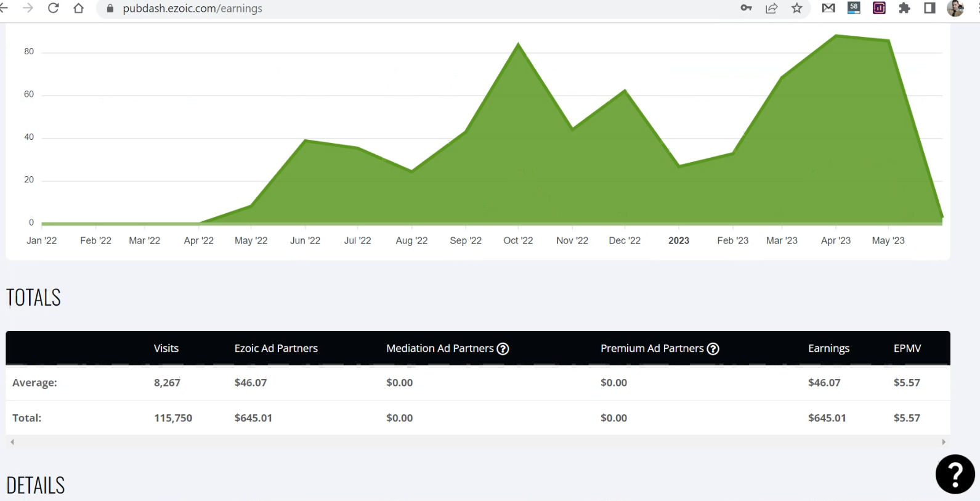Open the round black help bubble
The height and width of the screenshot is (501, 980).
pyautogui.click(x=955, y=475)
